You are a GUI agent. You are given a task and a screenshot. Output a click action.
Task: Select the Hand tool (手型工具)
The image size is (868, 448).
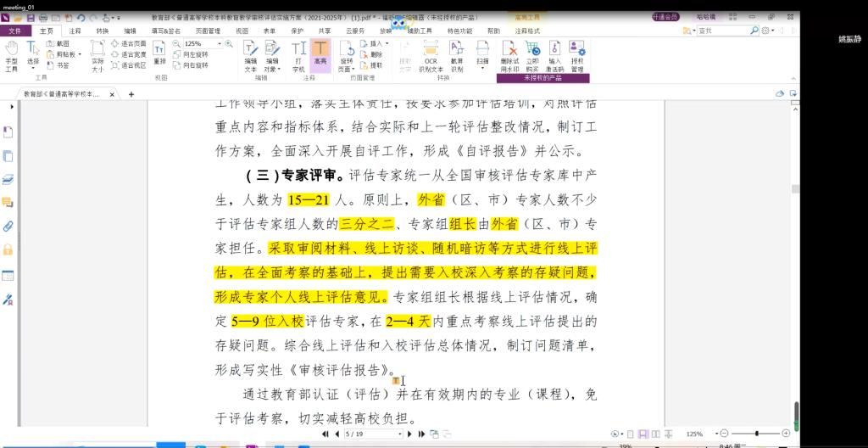click(x=11, y=55)
